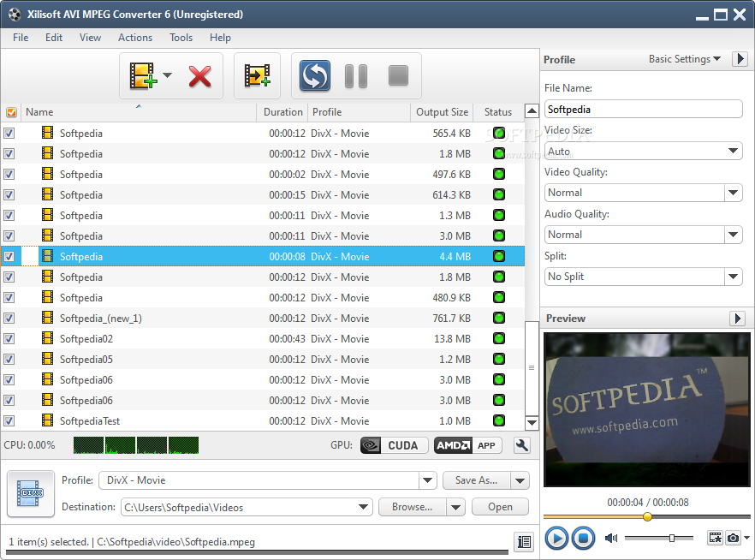Open the bottom Profile DivX - Movie dropdown
Screen dimensions: 755x560
point(427,480)
